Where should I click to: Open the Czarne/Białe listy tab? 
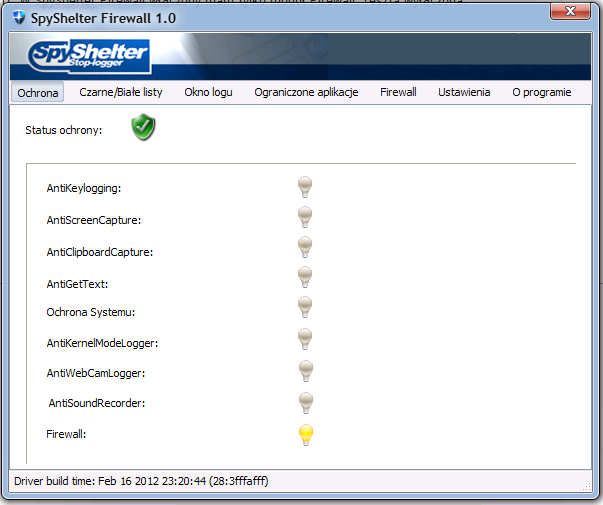121,92
